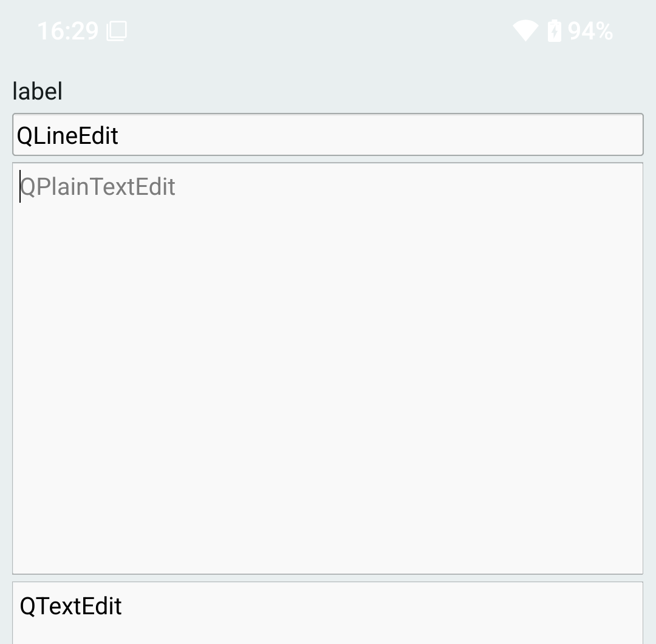The image size is (656, 644).
Task: Click on the "QLineEdit" text itself
Action: point(67,135)
